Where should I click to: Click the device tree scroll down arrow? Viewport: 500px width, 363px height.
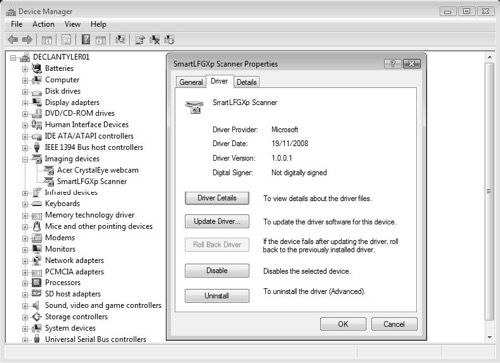(489, 337)
